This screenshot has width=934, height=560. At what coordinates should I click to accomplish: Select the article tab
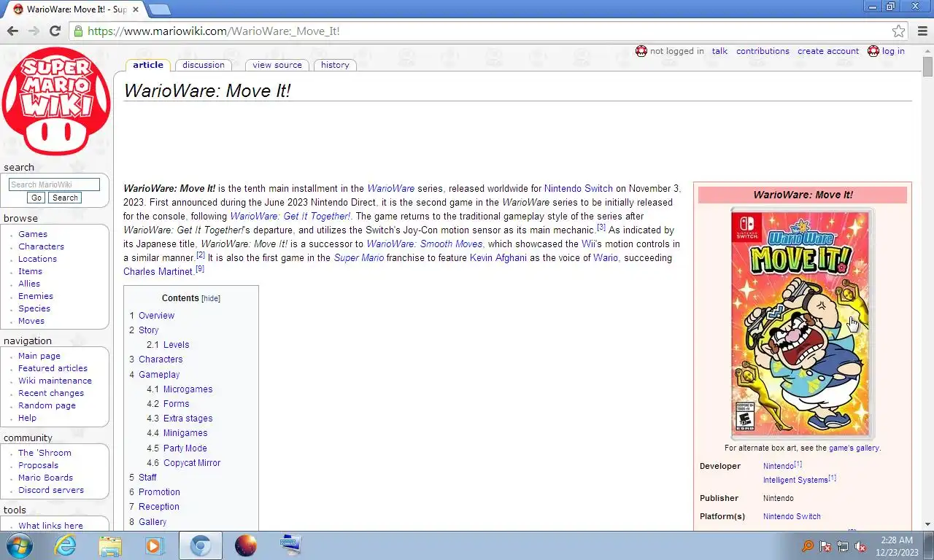point(148,65)
